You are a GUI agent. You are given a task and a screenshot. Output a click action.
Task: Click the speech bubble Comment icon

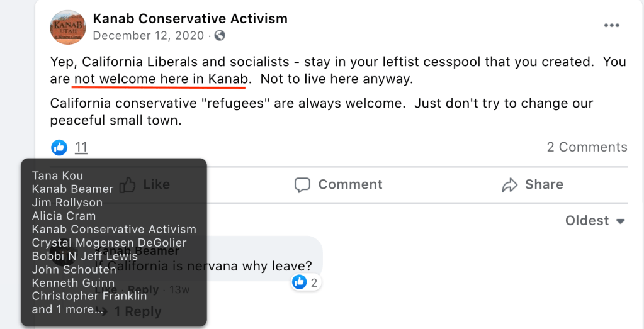[x=303, y=185]
